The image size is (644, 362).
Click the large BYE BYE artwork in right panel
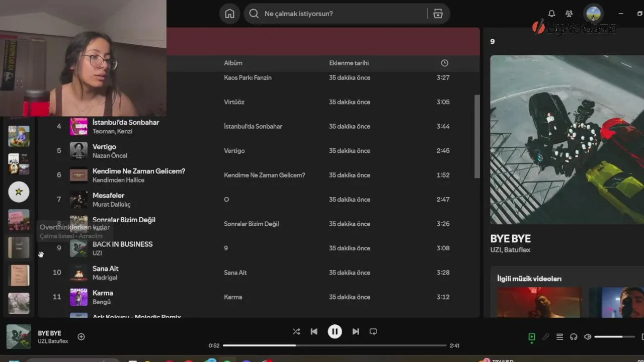[x=567, y=140]
